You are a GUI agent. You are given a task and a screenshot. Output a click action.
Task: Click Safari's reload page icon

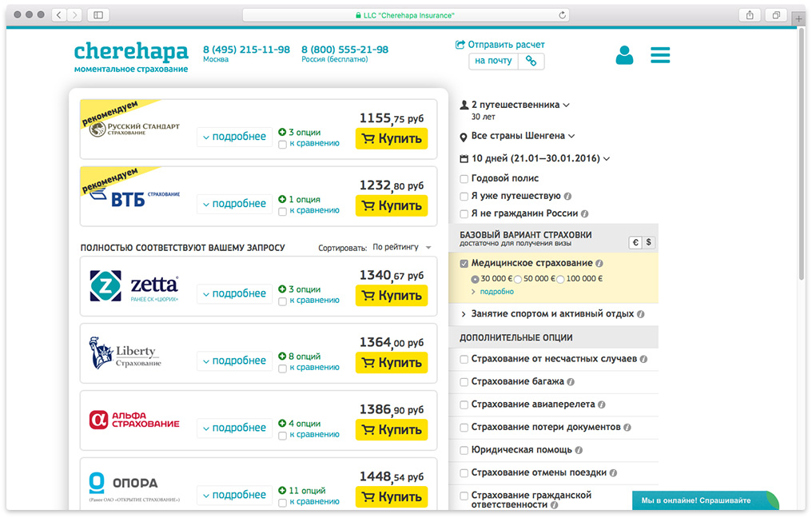click(x=563, y=15)
